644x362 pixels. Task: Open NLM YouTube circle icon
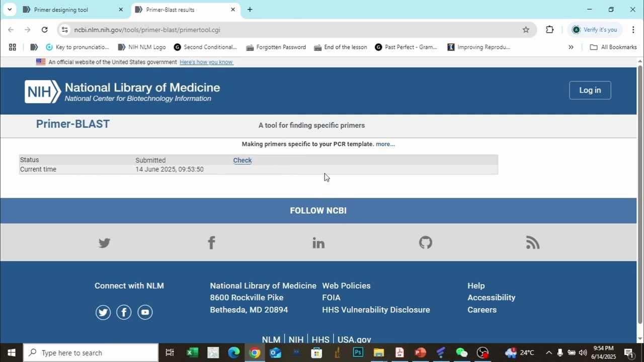(145, 312)
